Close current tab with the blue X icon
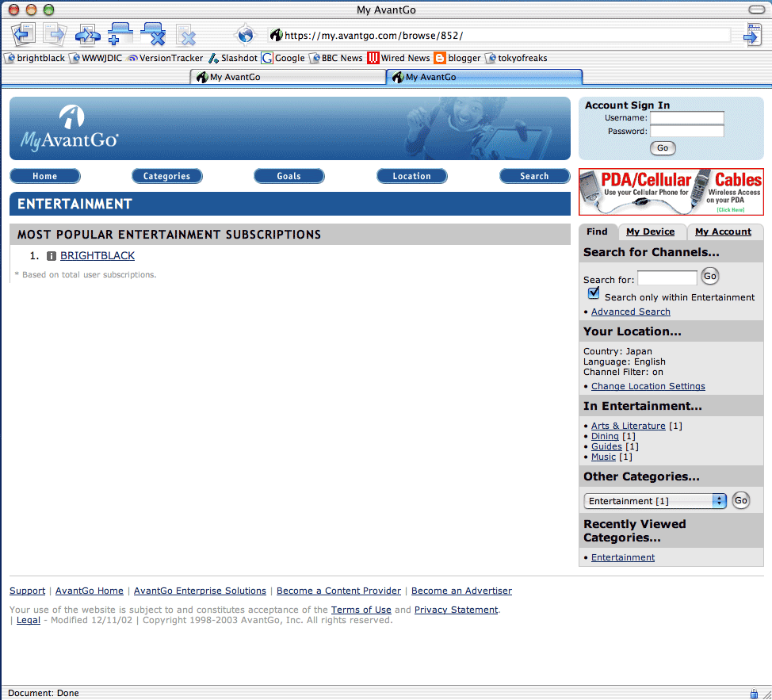Screen dimensions: 772x700 (153, 34)
